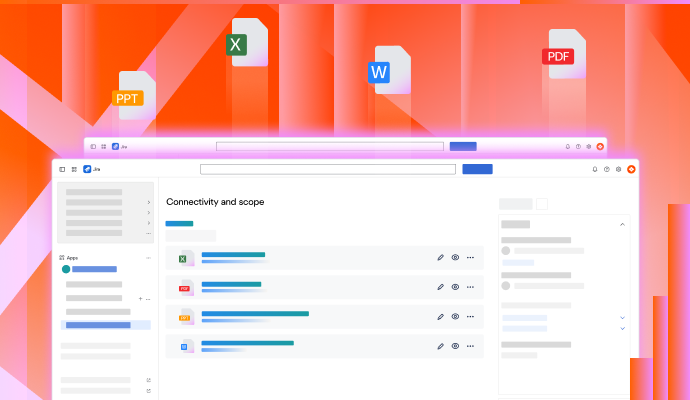This screenshot has width=690, height=400.
Task: Click the Jira logo in the top bar
Action: click(x=88, y=169)
